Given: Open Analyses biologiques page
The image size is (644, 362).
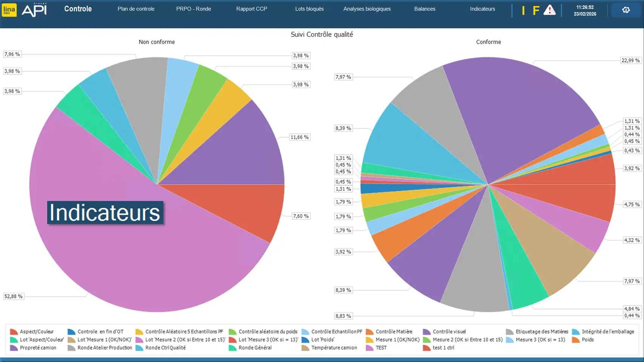Looking at the screenshot, I should pyautogui.click(x=367, y=9).
